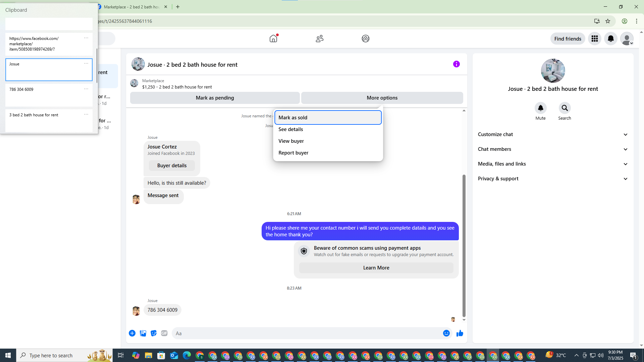Image resolution: width=644 pixels, height=362 pixels.
Task: Expand Chat members section
Action: (x=553, y=149)
